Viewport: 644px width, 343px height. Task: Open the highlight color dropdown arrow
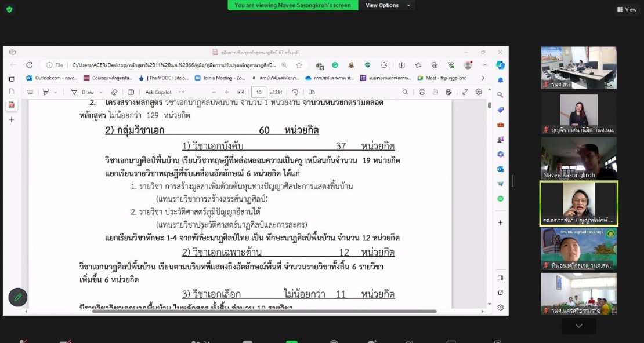pyautogui.click(x=56, y=92)
